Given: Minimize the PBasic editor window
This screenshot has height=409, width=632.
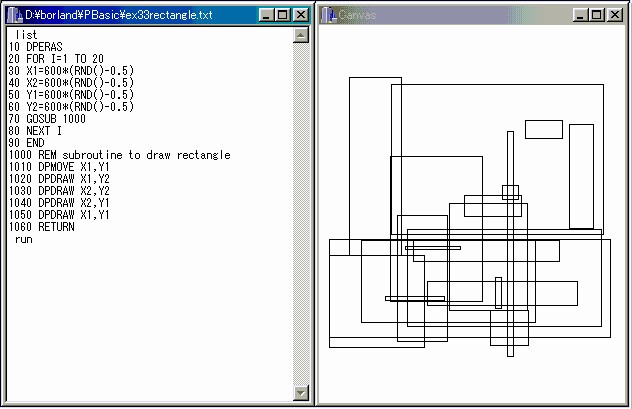Looking at the screenshot, I should [x=264, y=16].
